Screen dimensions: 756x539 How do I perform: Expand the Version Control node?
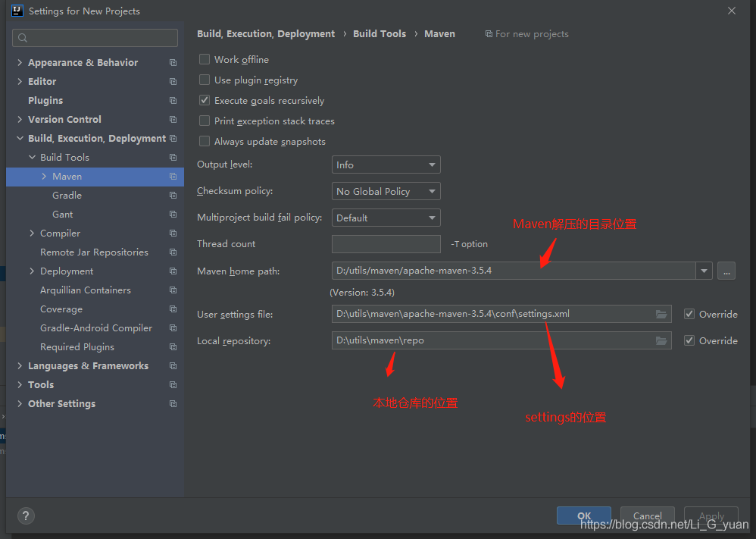point(20,119)
